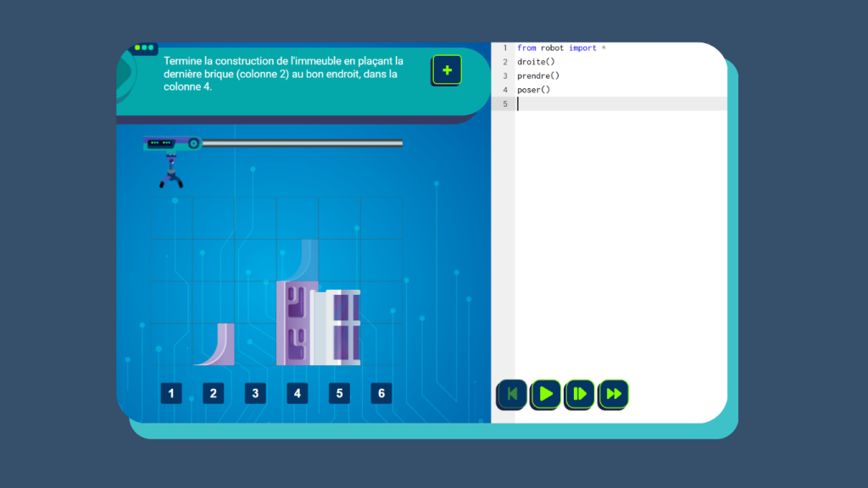This screenshot has width=868, height=488.
Task: Click the step-by-step execution button
Action: tap(580, 394)
